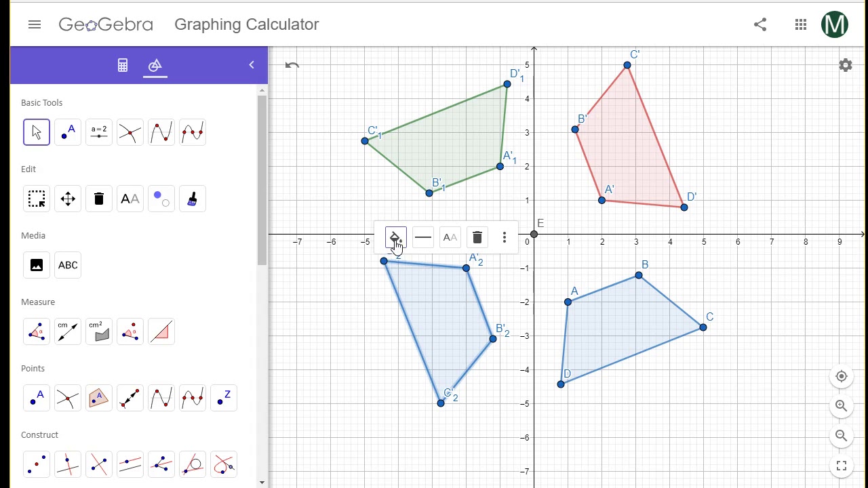Screen dimensions: 868x488
Task: Toggle the Show/Hide Label tool in Edit
Action: (130, 199)
